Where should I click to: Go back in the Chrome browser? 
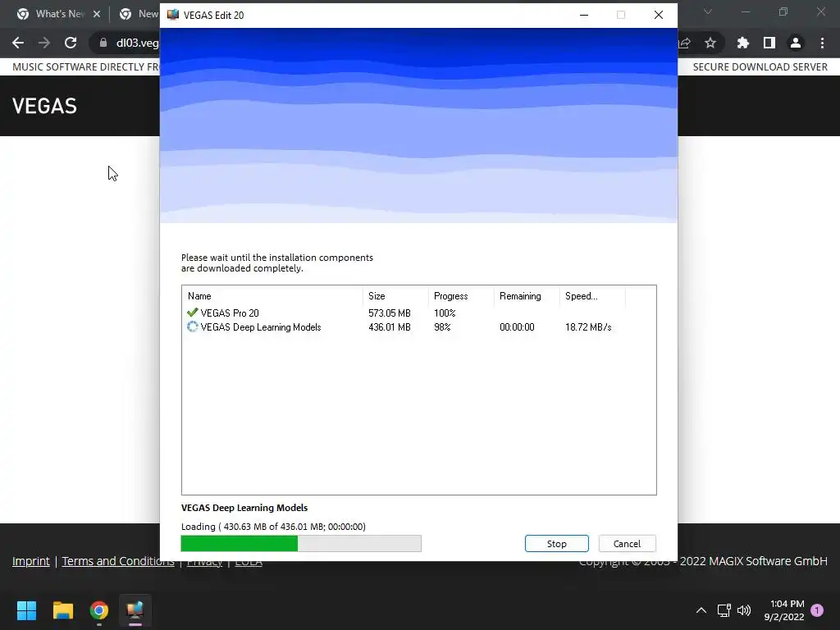tap(18, 43)
